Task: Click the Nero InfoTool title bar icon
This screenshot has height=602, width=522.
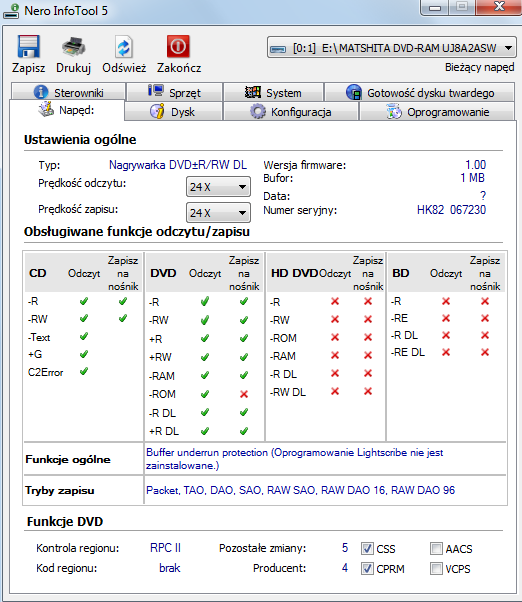Action: point(11,11)
